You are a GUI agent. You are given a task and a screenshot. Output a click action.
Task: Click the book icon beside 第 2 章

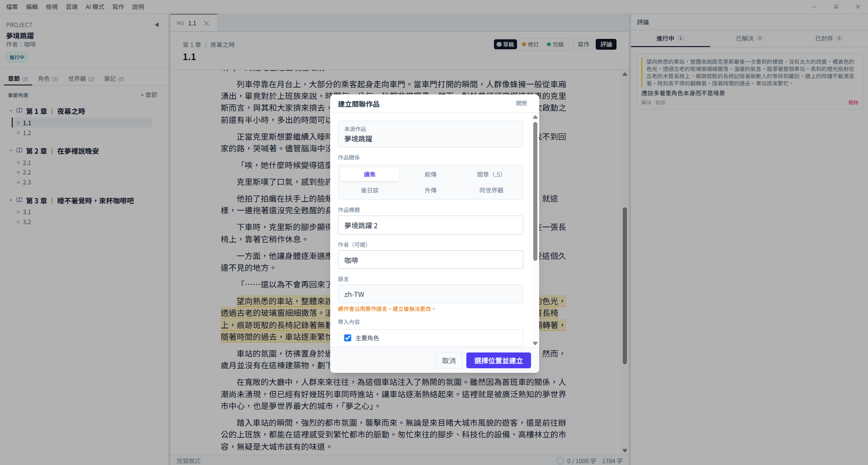coord(19,150)
